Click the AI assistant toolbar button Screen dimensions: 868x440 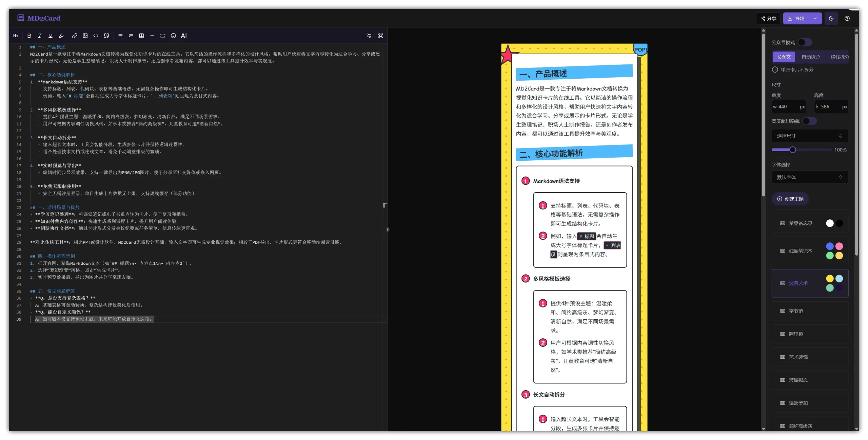click(184, 36)
